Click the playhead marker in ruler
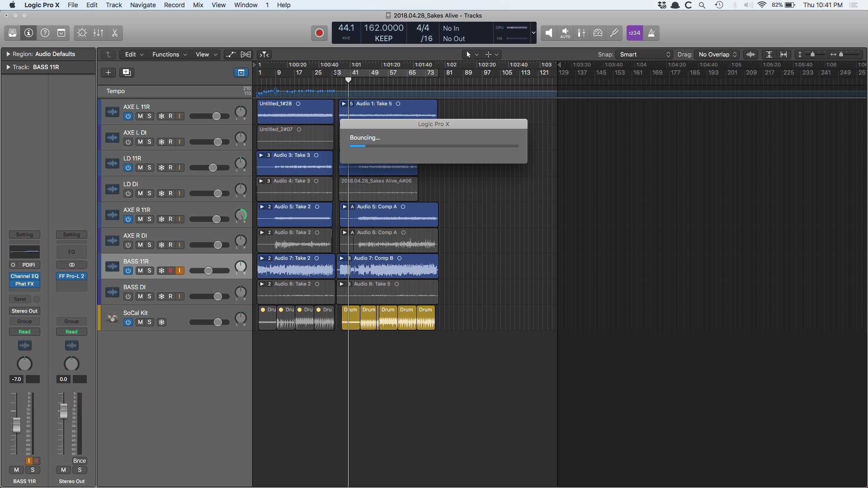Viewport: 868px width, 488px height. [x=348, y=80]
